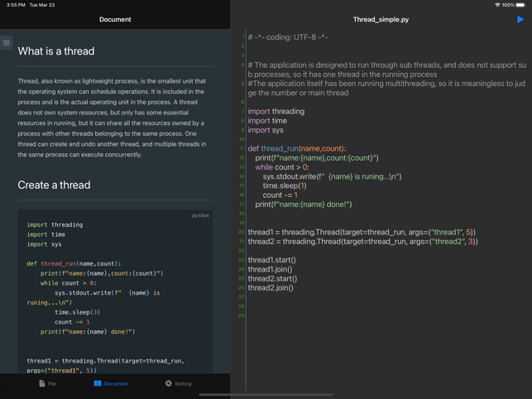The image size is (532, 399).
Task: Place cursor on 'def thread_run(name,count):' in editor
Action: tap(297, 148)
